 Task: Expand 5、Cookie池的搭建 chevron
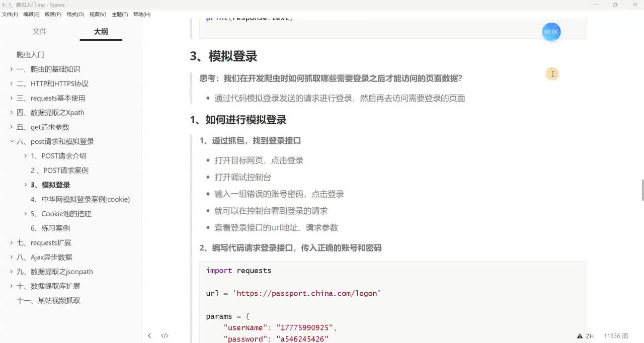(x=26, y=214)
